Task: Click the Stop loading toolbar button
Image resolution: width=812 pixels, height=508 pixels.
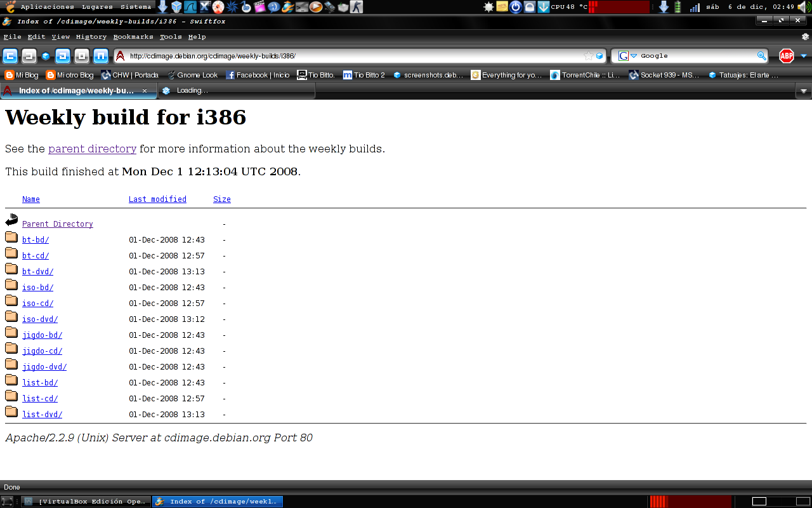Action: coord(81,56)
